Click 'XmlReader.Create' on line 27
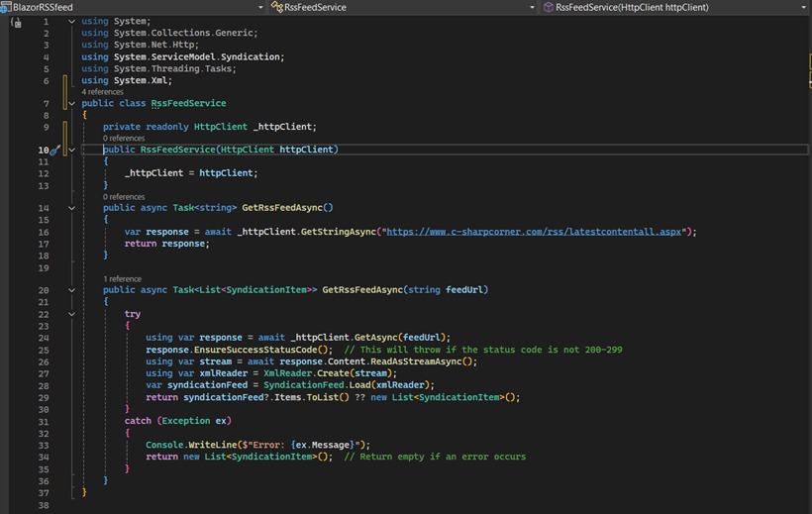This screenshot has width=812, height=514. coord(307,373)
